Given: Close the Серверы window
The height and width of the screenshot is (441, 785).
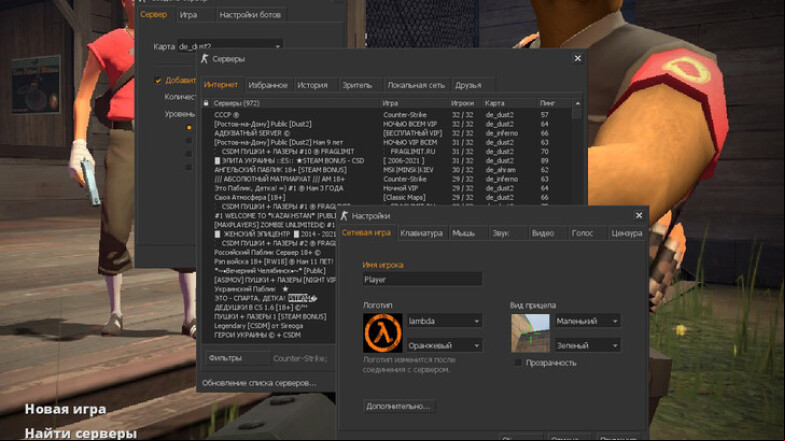Looking at the screenshot, I should click(x=578, y=59).
